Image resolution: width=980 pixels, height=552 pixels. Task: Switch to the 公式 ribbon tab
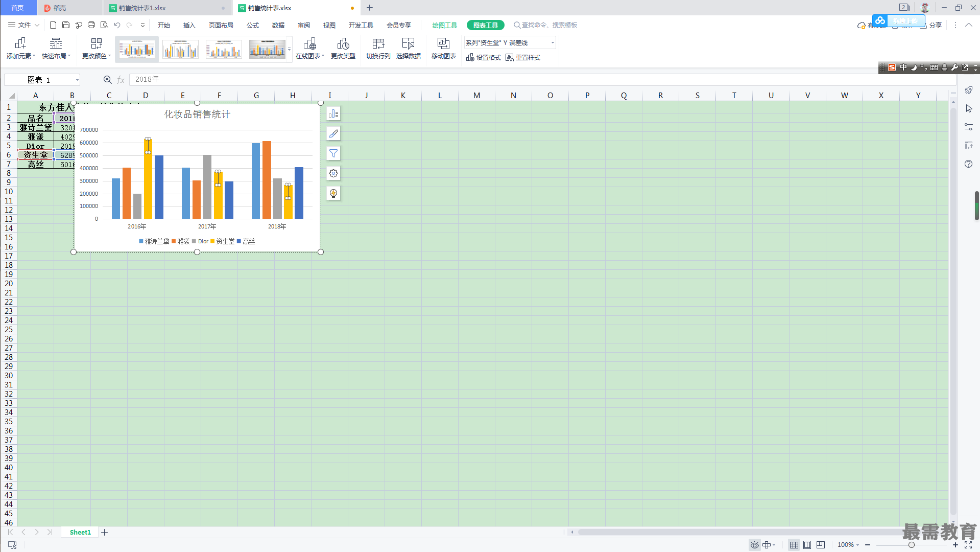[253, 25]
